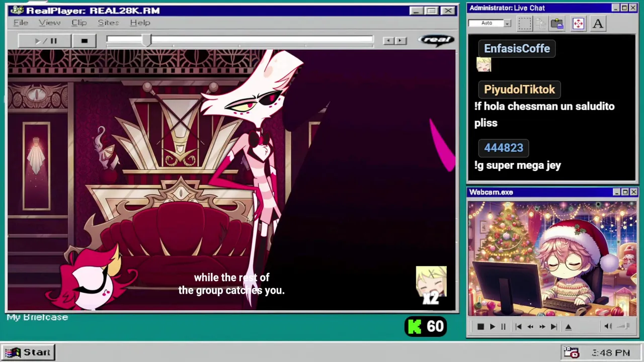Click the message '!g super mega jey'
Screen dimensions: 644x362
[518, 165]
